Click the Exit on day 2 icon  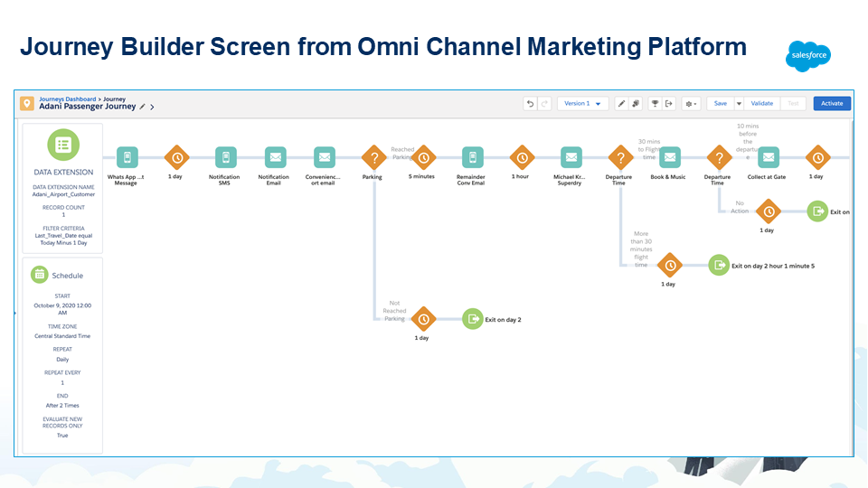pos(473,319)
